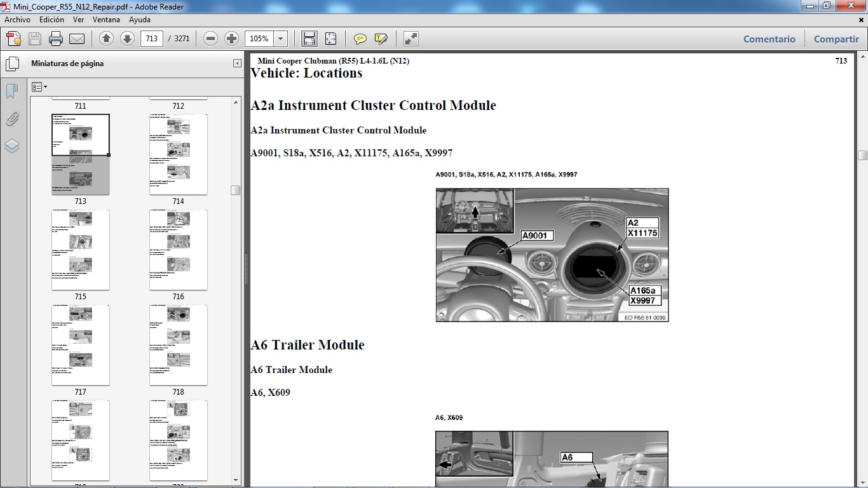868x488 pixels.
Task: Open the Ayuda menu
Action: [140, 20]
